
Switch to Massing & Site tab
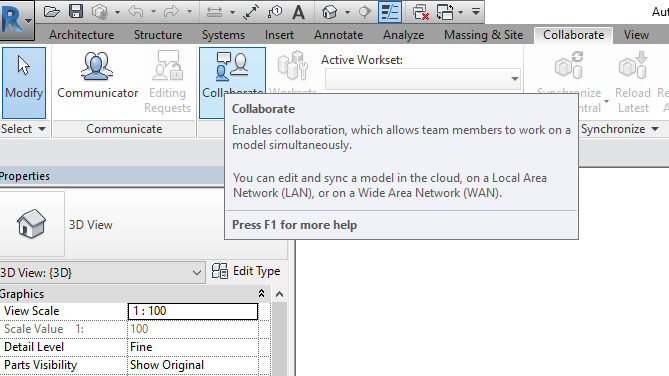(483, 35)
